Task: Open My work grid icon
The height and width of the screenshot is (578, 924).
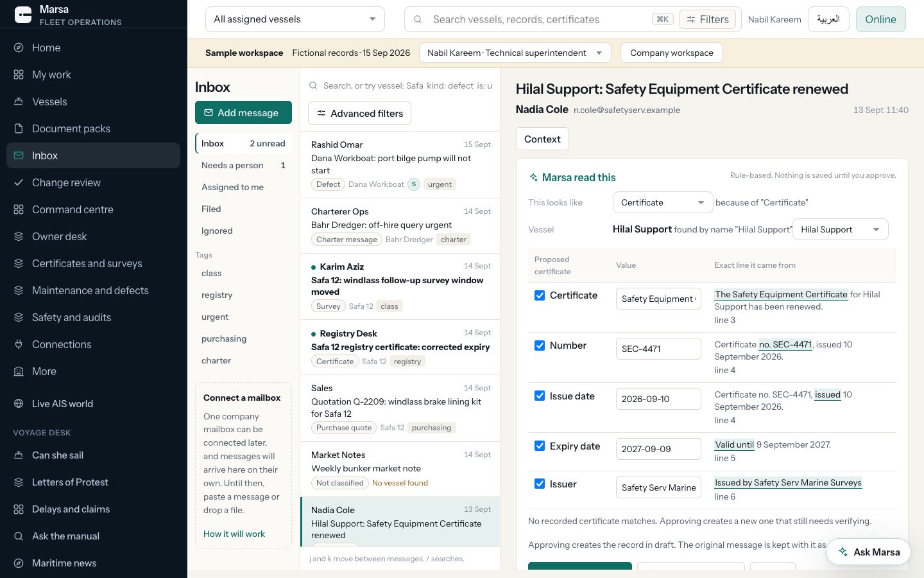Action: click(x=19, y=74)
